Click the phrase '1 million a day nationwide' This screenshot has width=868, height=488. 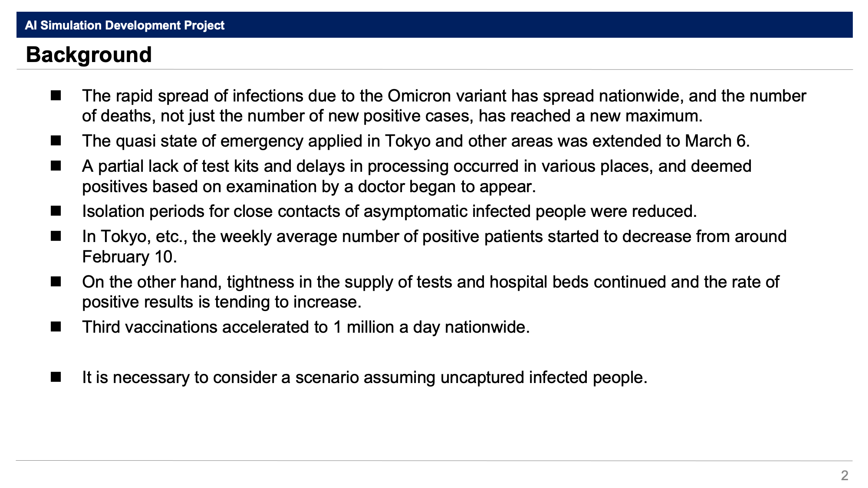pyautogui.click(x=429, y=327)
